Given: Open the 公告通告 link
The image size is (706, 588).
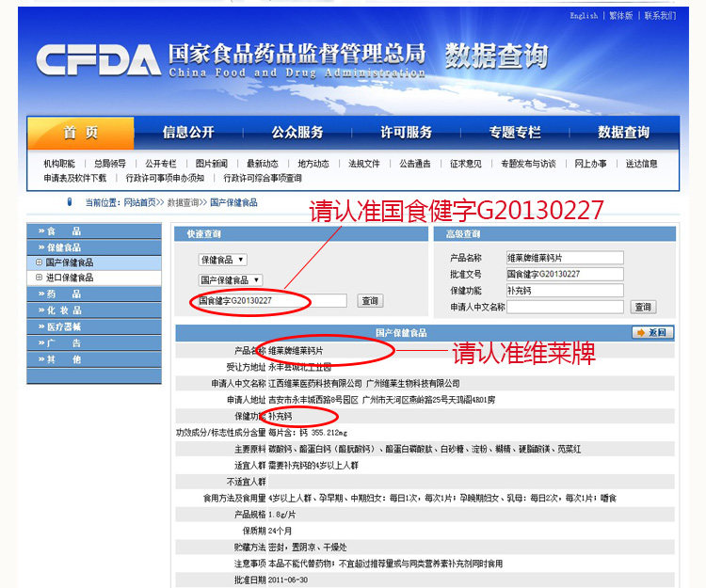Looking at the screenshot, I should tap(415, 164).
